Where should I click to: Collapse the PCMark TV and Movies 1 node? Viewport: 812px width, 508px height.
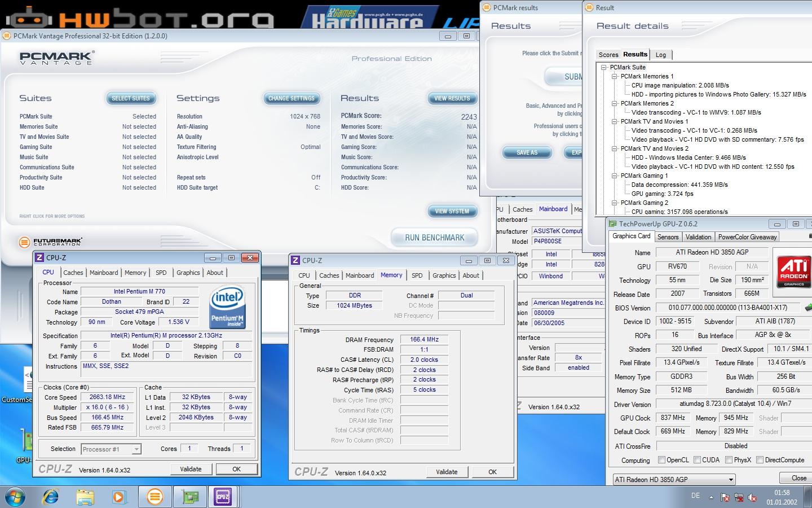click(x=615, y=121)
